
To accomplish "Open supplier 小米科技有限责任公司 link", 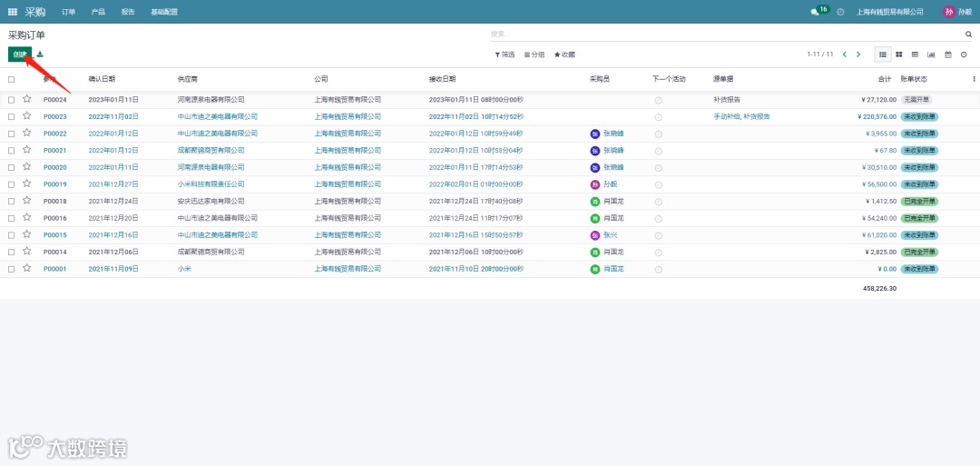I will pos(211,184).
